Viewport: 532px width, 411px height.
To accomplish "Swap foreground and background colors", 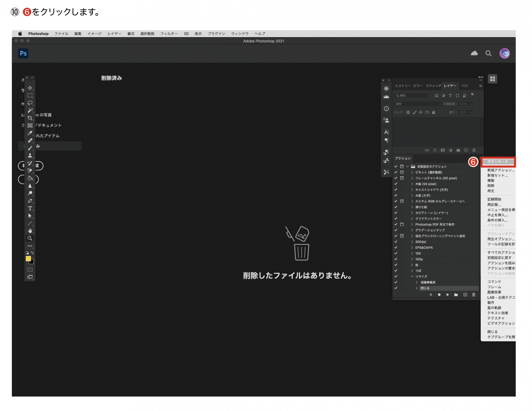I will 32,253.
